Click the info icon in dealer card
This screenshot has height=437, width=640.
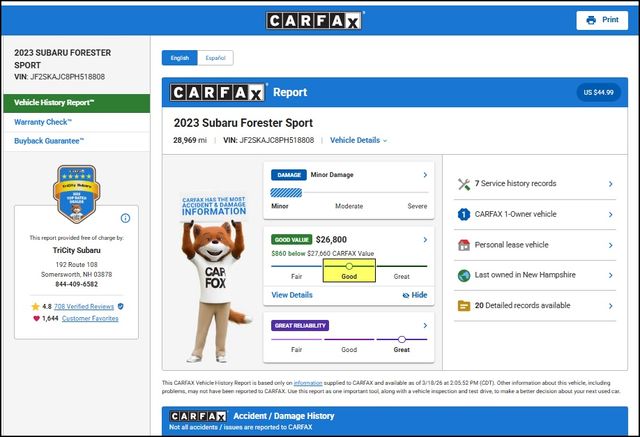(125, 218)
